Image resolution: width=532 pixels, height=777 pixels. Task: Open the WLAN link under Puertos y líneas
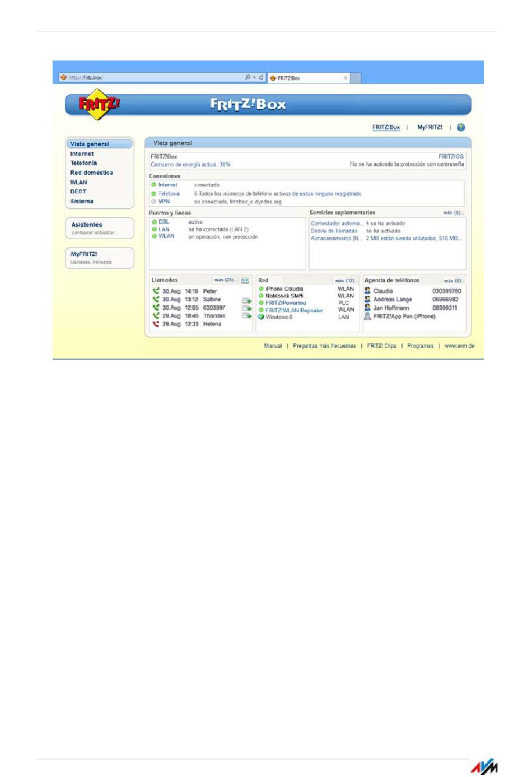click(166, 236)
